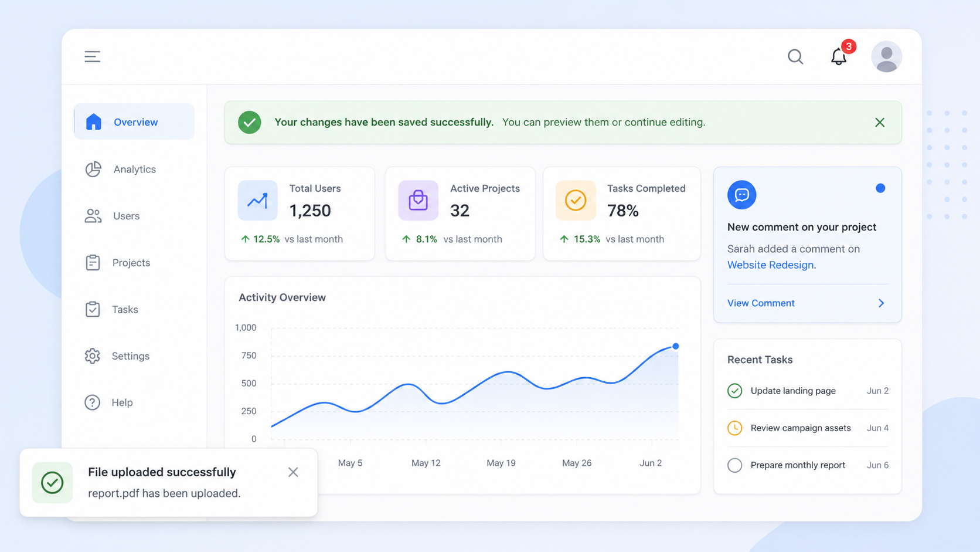Click the May 5 axis label

tap(350, 463)
